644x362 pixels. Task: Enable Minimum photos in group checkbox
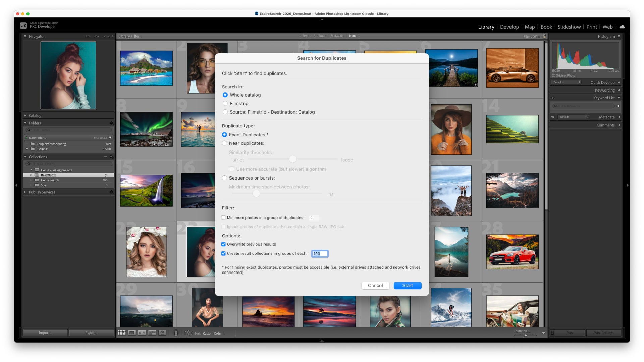tap(224, 218)
